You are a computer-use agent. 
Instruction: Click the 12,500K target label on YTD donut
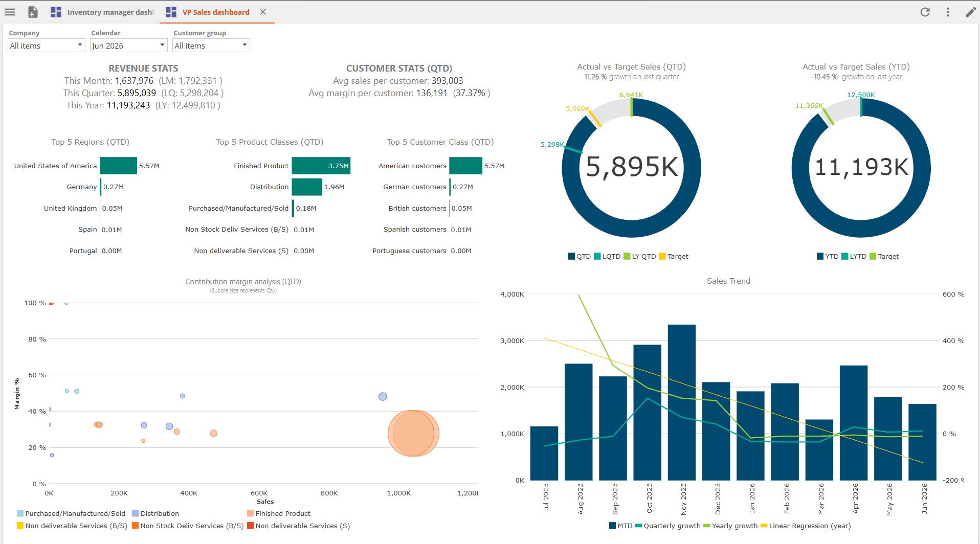861,95
